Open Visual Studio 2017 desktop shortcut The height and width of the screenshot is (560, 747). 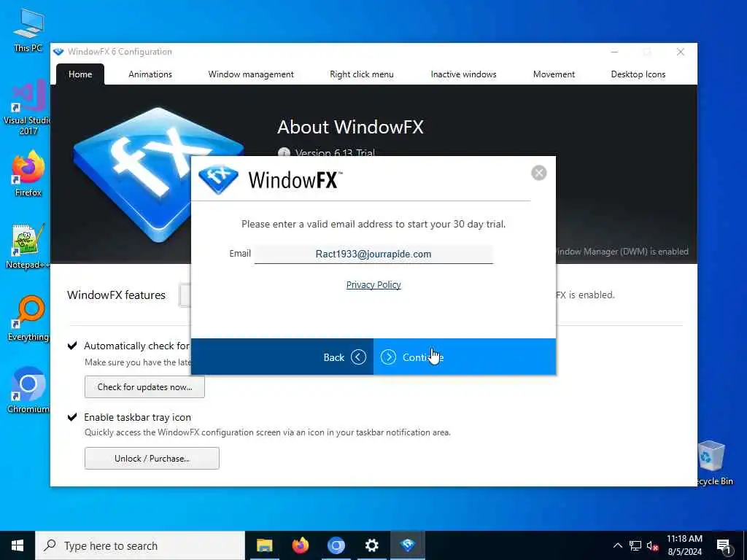27,107
